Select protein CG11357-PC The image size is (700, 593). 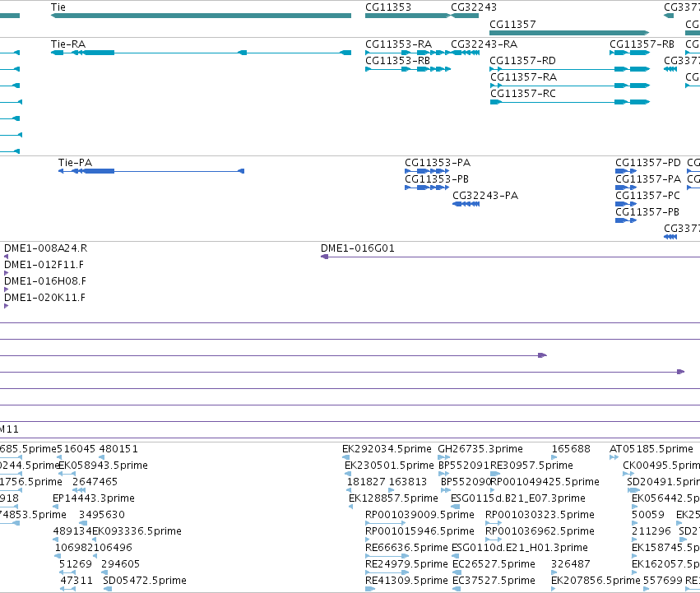648,196
